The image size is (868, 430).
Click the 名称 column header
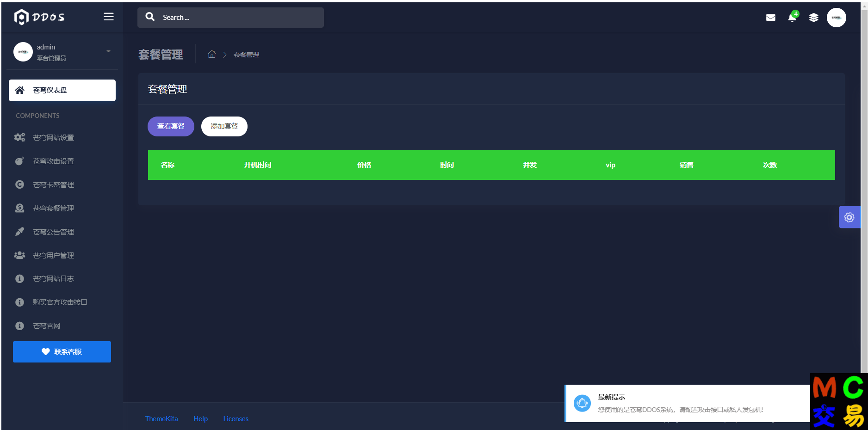167,165
